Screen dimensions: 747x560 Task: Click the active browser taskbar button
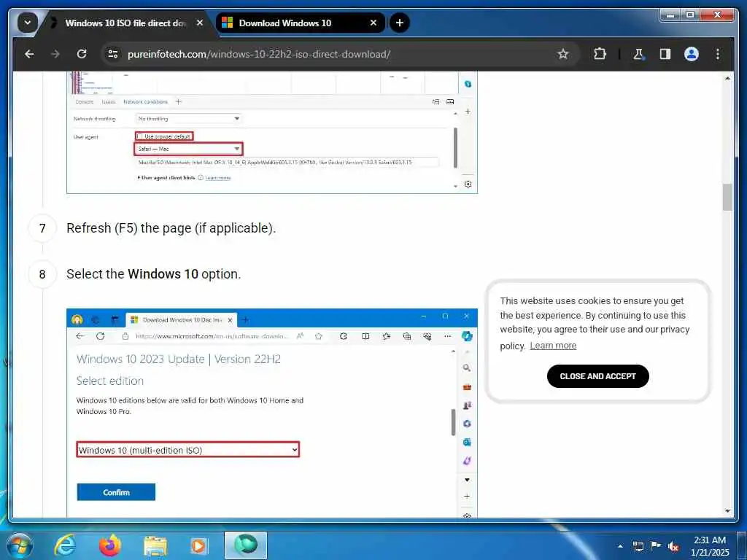tap(246, 545)
